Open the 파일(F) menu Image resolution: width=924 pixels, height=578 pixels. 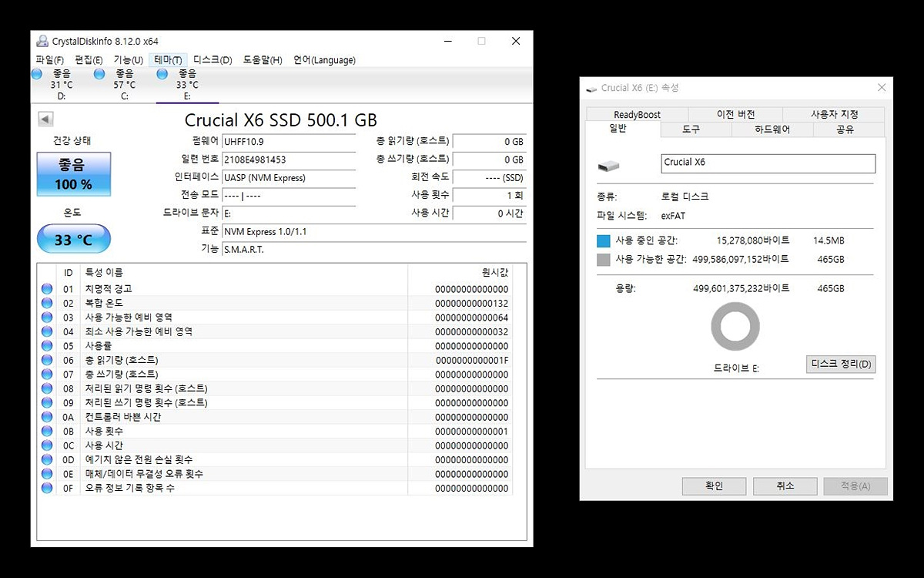pos(49,60)
